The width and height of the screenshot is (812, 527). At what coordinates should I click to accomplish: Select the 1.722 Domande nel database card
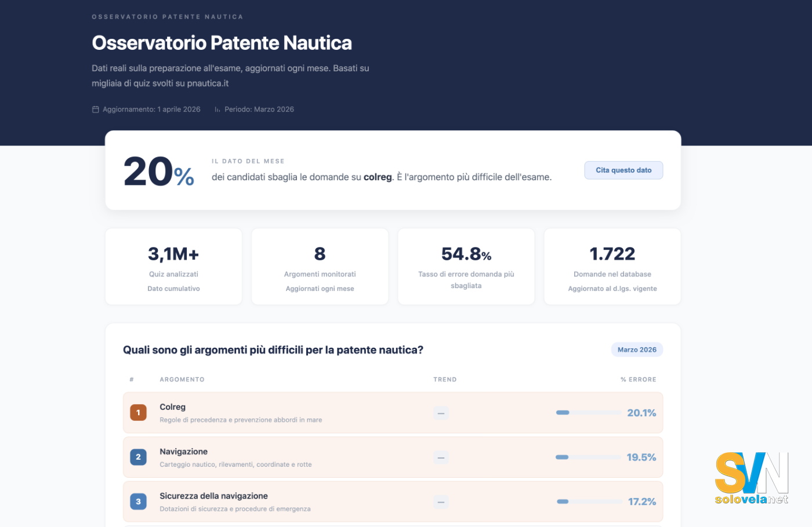[612, 267]
